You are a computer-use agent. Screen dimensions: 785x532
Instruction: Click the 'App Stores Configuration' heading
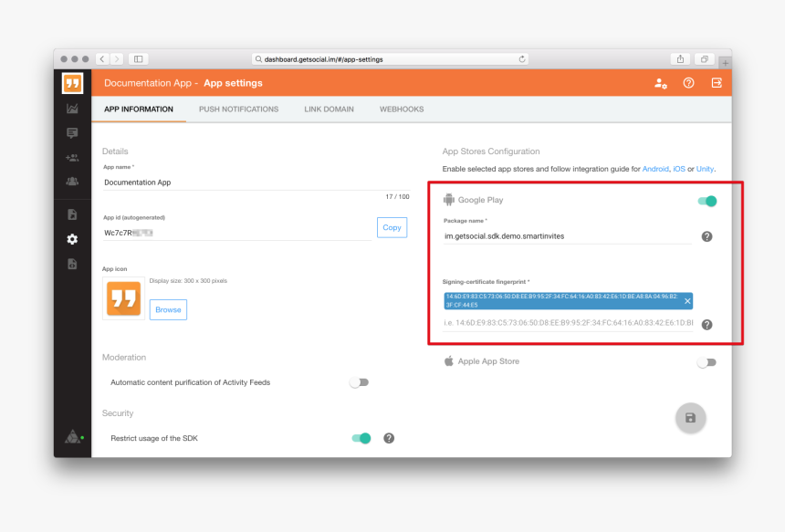click(491, 151)
